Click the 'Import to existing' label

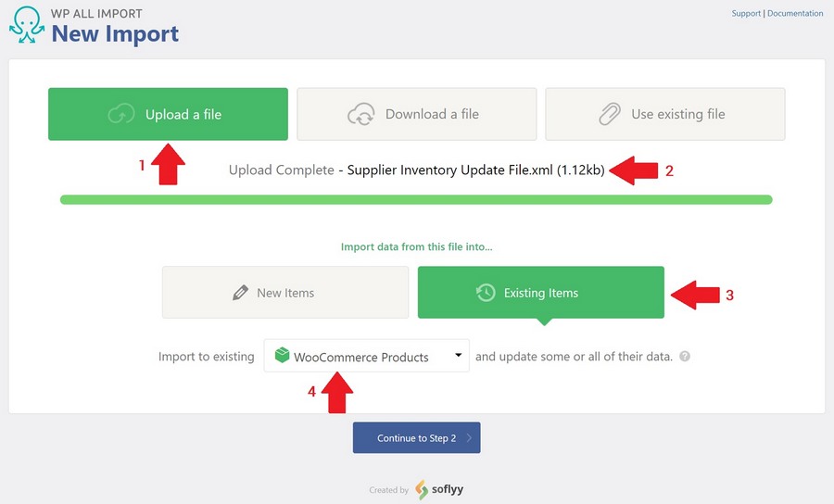(x=207, y=356)
